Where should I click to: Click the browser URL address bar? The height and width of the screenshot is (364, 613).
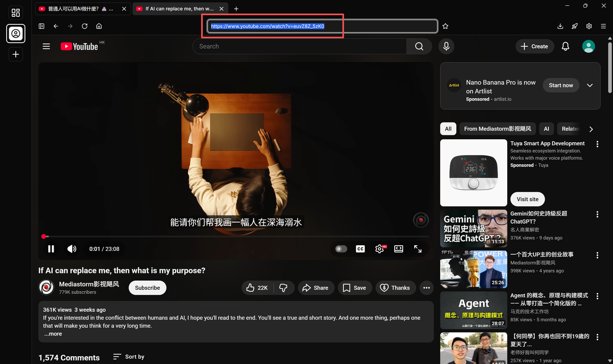pyautogui.click(x=322, y=26)
